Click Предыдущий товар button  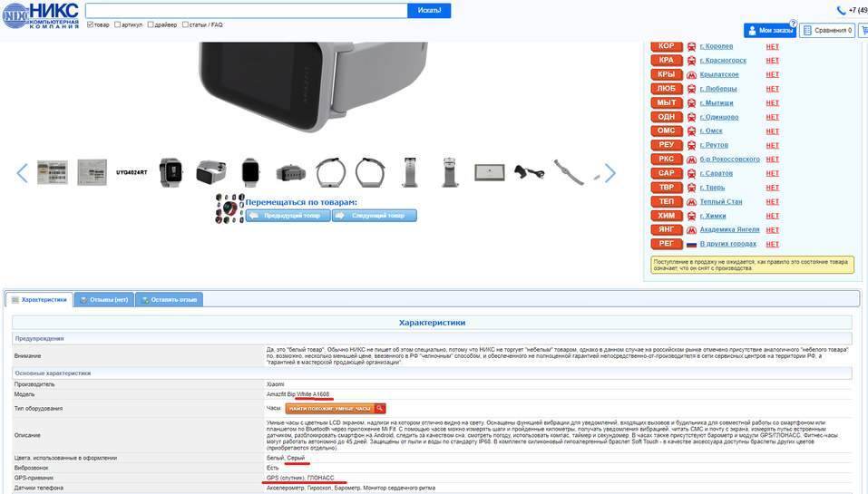[x=288, y=216]
